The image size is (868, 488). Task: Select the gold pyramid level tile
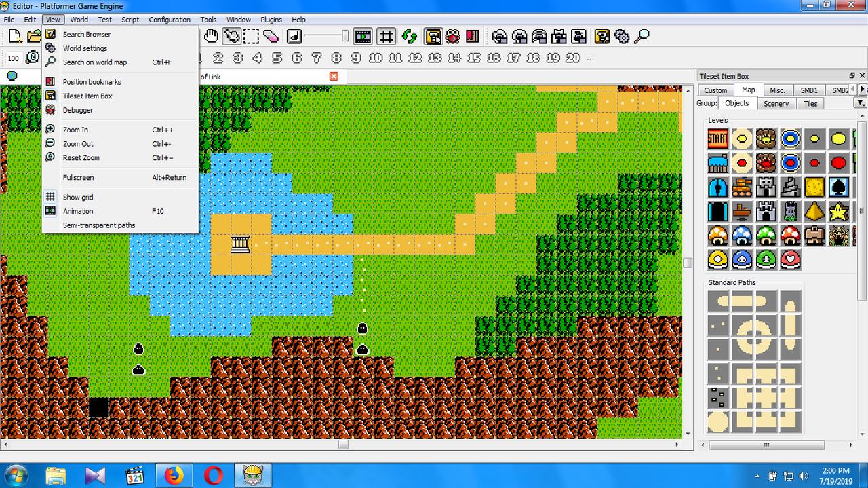tap(815, 211)
